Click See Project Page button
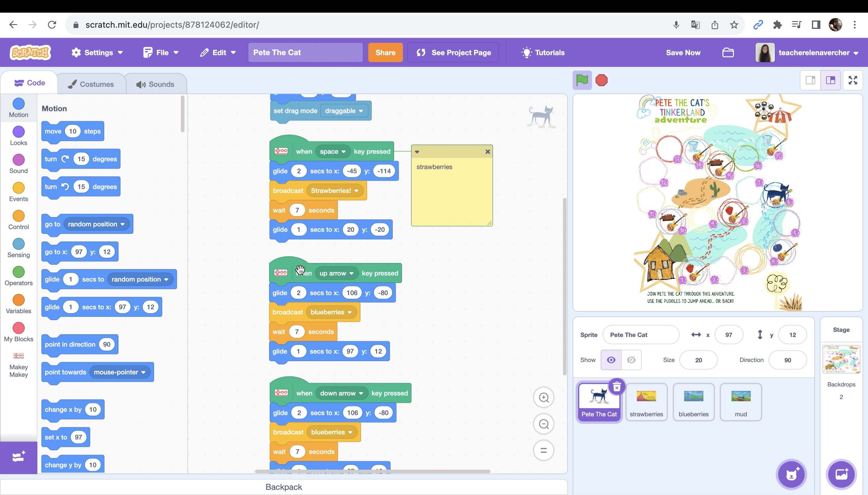868x495 pixels. pyautogui.click(x=453, y=53)
